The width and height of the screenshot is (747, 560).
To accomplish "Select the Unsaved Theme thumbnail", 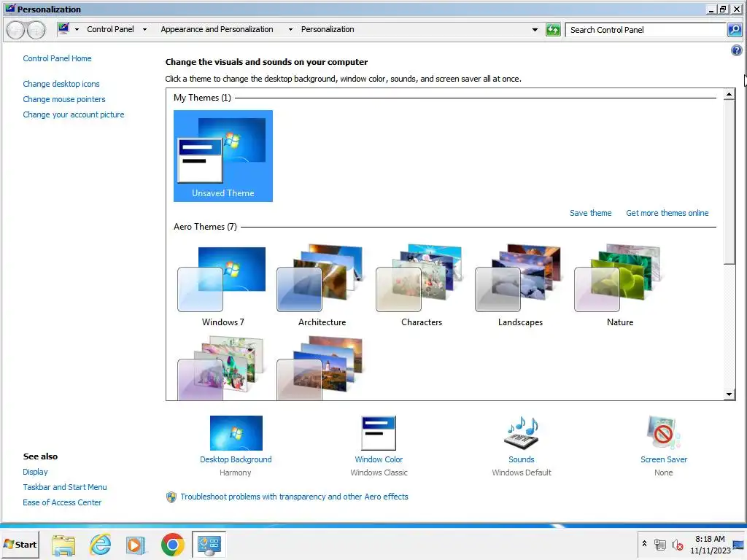I will 223,156.
